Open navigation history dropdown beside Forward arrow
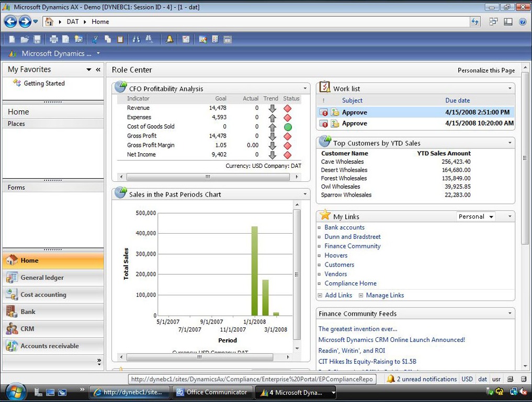This screenshot has width=532, height=402. pyautogui.click(x=35, y=21)
